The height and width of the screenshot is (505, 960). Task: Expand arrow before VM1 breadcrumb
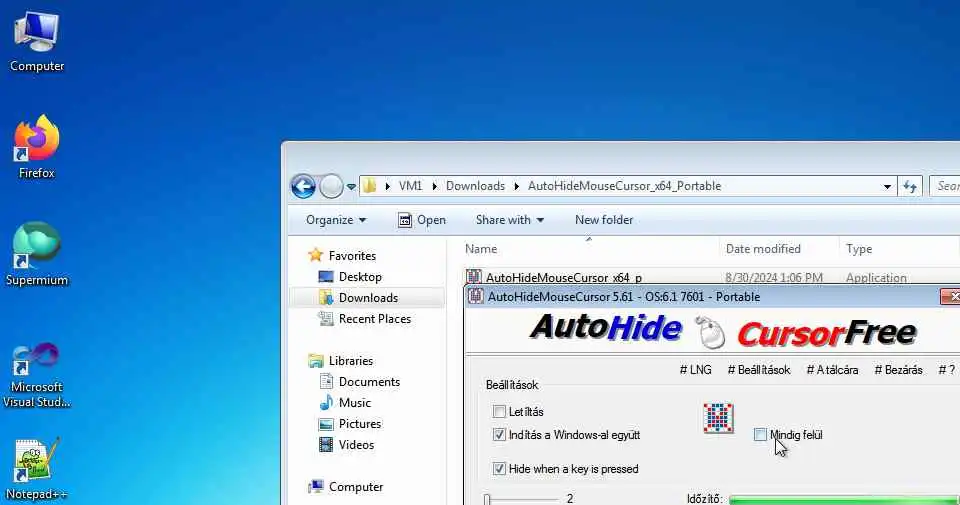point(388,186)
